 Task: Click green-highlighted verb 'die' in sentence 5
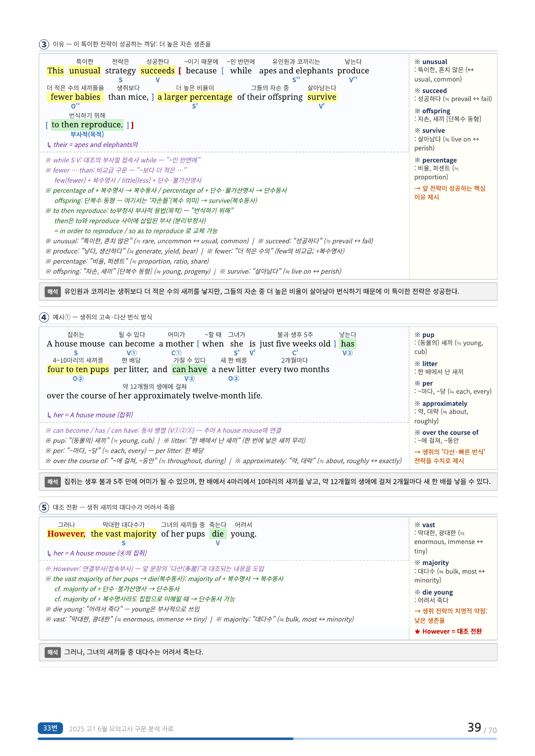(x=218, y=534)
